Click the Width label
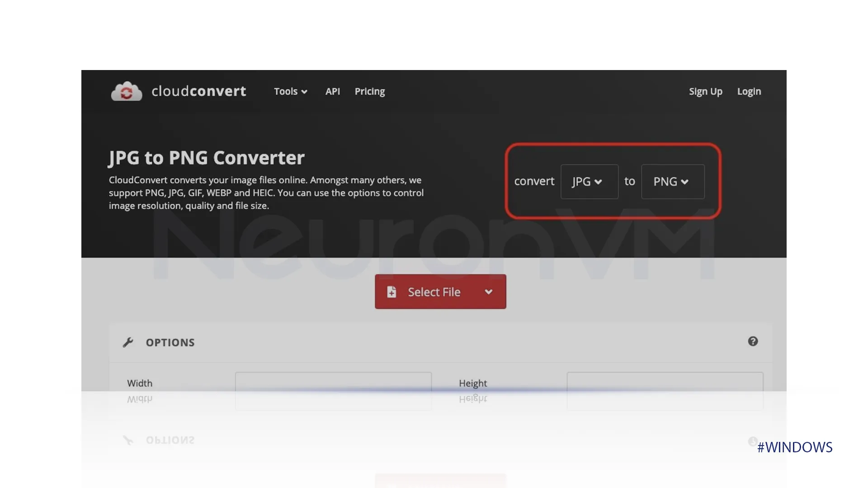 pyautogui.click(x=140, y=383)
